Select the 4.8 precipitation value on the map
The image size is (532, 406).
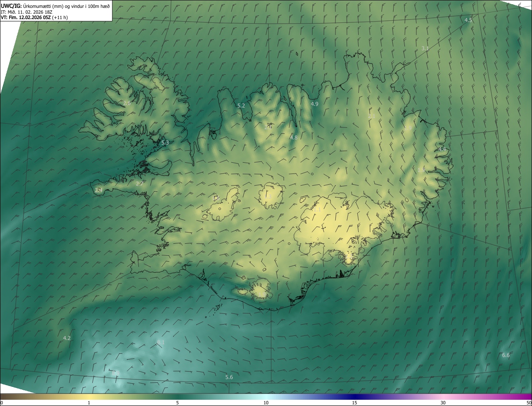tap(294, 137)
